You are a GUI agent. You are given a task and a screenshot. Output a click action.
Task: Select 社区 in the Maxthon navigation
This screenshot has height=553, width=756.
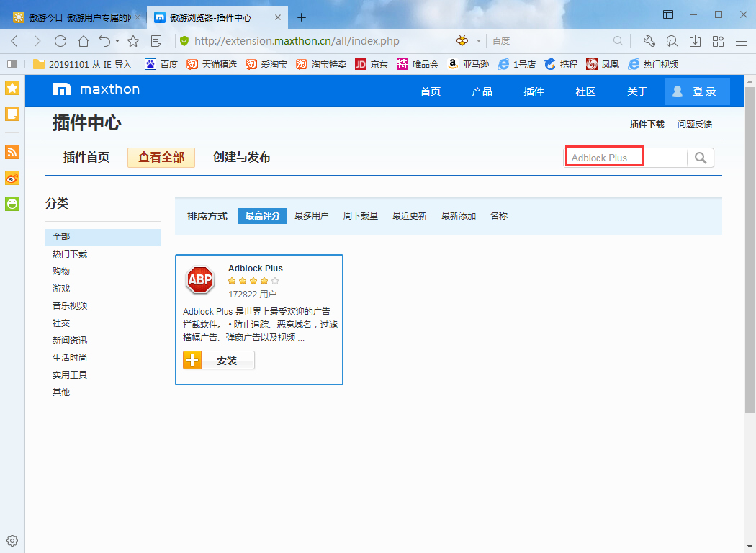click(585, 91)
